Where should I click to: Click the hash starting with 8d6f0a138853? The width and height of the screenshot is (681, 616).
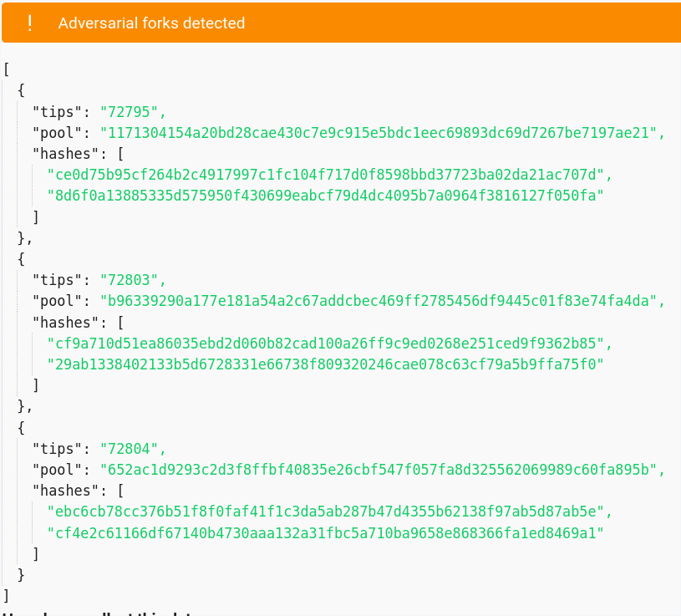pyautogui.click(x=326, y=196)
